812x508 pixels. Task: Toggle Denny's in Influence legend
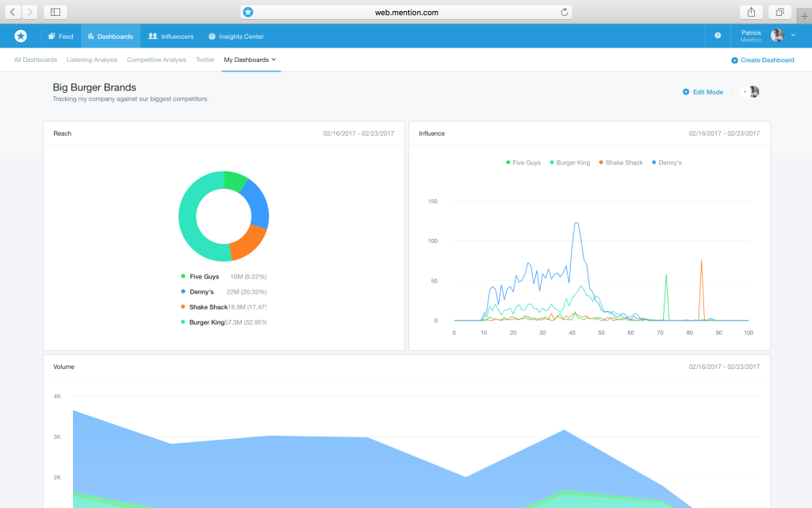click(666, 162)
